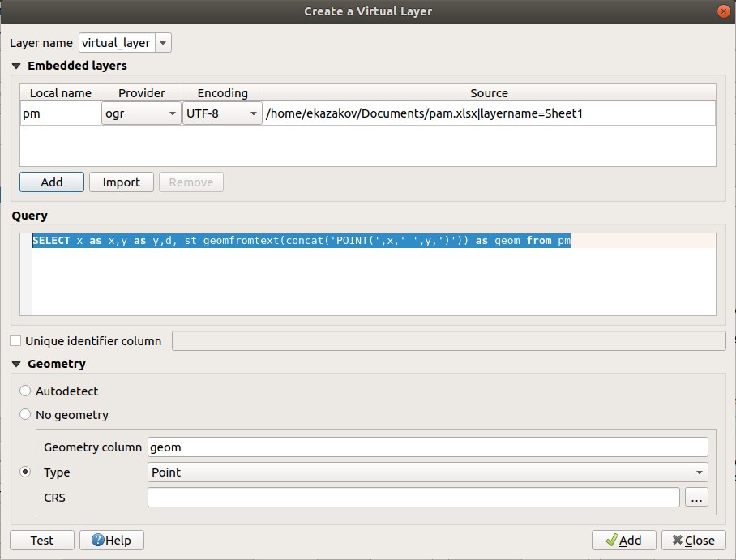This screenshot has width=736, height=560.
Task: Click the CRS text field
Action: point(413,497)
